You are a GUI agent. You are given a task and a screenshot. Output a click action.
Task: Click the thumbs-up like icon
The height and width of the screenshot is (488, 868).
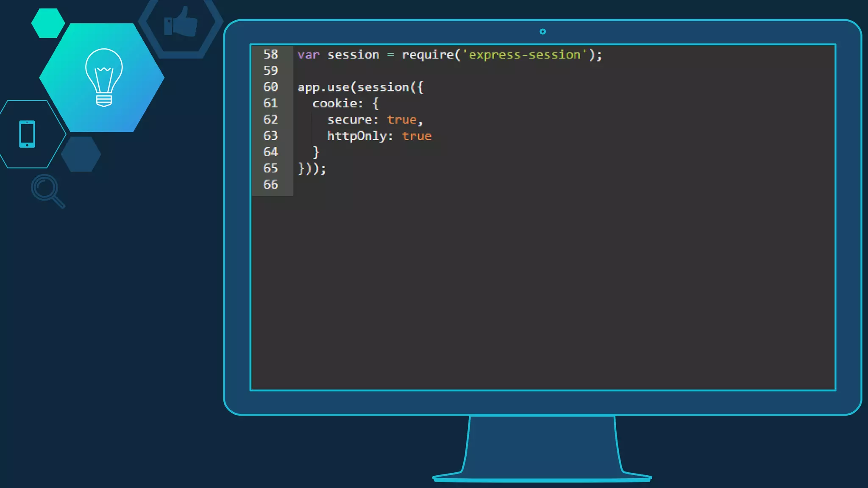181,22
